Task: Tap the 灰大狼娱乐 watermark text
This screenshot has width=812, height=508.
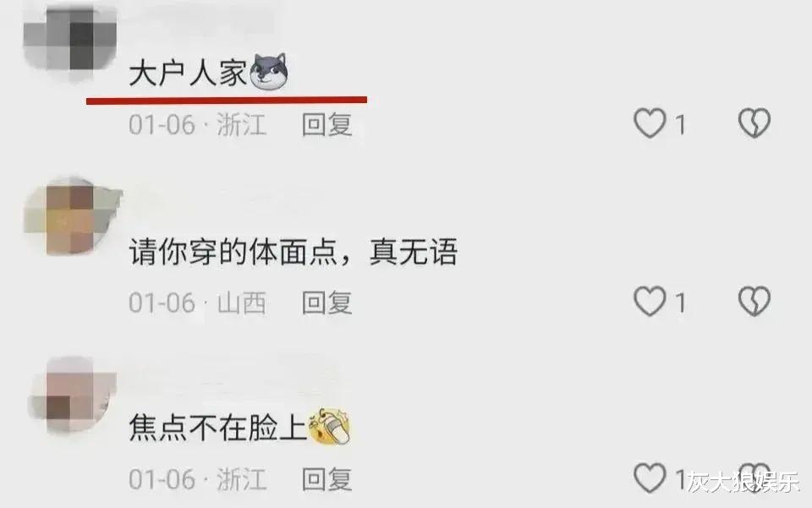Action: (x=743, y=482)
